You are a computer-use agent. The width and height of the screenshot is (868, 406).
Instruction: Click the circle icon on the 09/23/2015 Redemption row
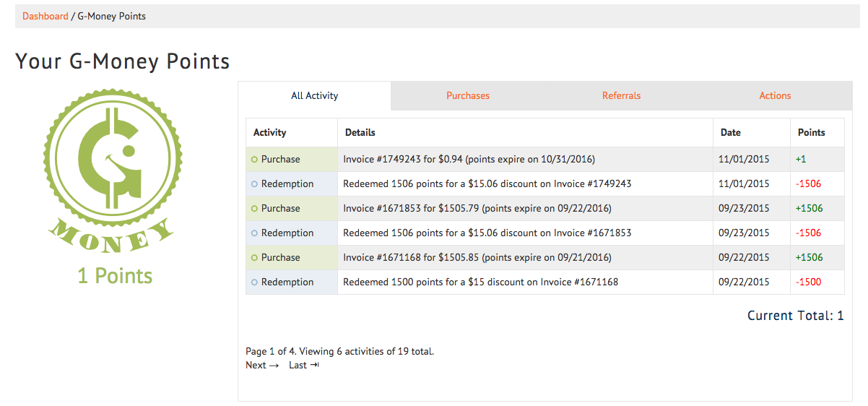(254, 233)
